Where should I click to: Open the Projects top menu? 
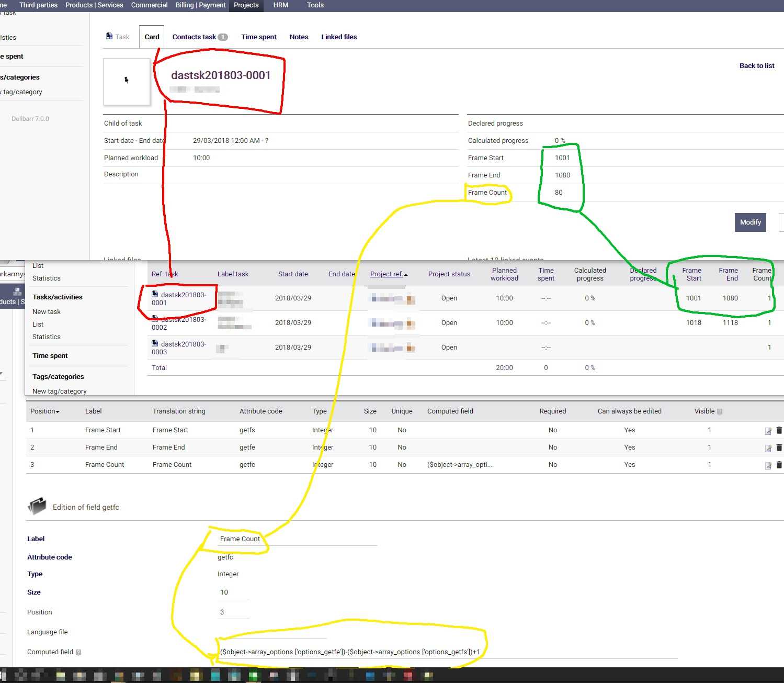point(246,5)
